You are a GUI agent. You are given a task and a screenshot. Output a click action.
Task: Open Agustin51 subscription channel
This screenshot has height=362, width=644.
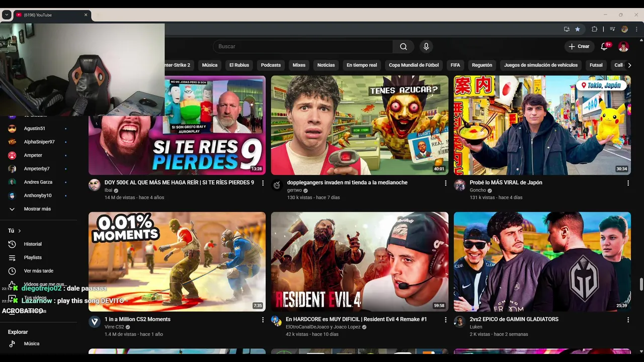pyautogui.click(x=34, y=128)
